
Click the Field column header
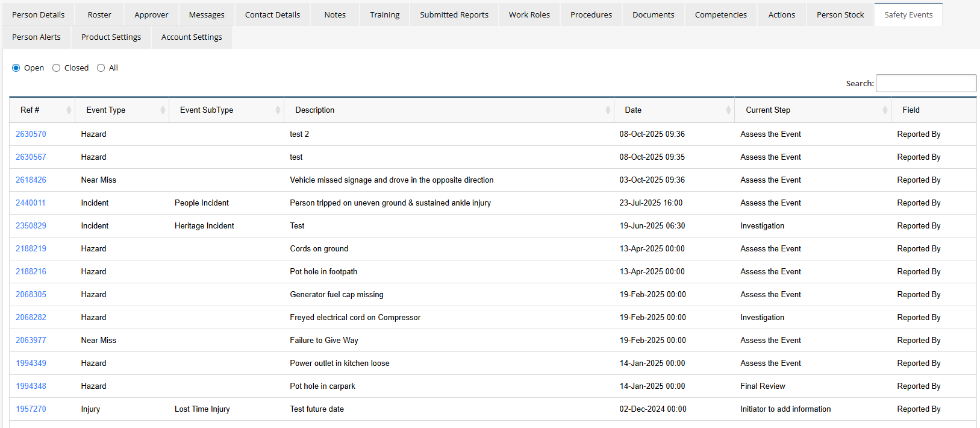click(911, 110)
